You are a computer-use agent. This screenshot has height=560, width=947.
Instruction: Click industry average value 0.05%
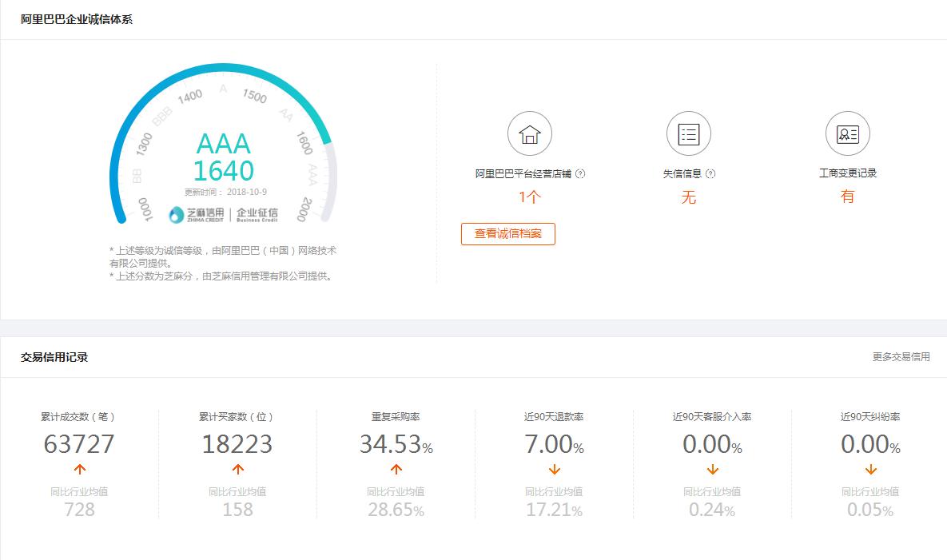[x=870, y=510]
